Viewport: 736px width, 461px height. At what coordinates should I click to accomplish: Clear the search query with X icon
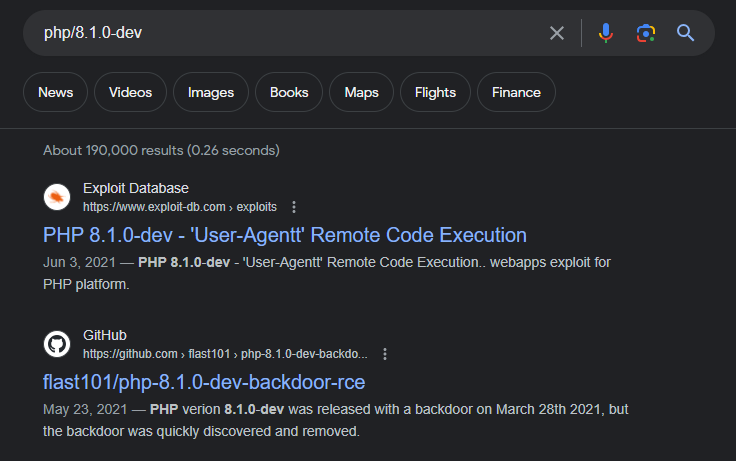[x=557, y=33]
